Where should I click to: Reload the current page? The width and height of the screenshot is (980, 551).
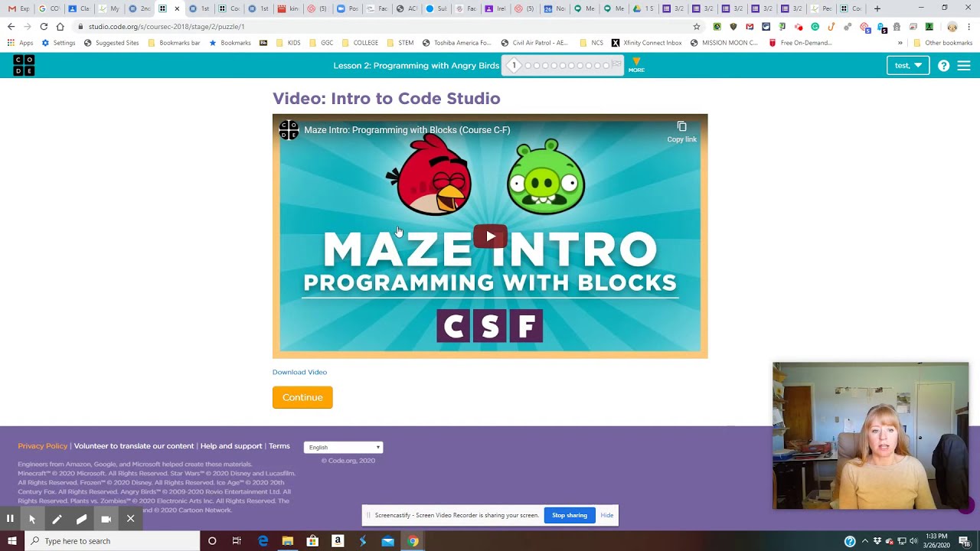coord(44,26)
